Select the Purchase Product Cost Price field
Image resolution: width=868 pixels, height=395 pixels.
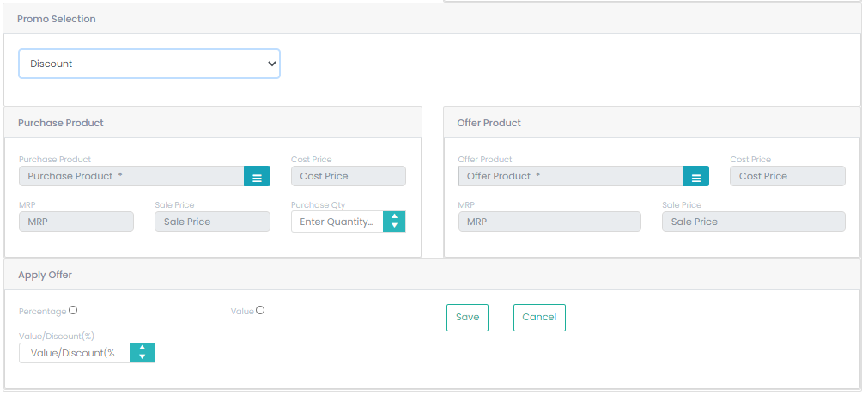pyautogui.click(x=349, y=176)
